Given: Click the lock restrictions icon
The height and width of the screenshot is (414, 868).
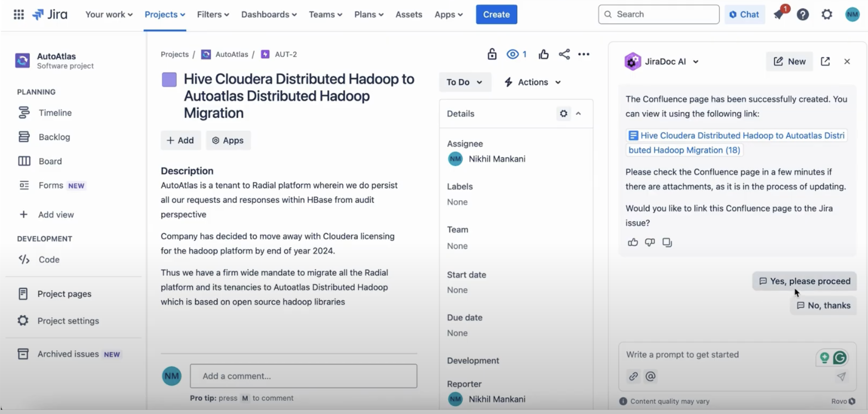Looking at the screenshot, I should (492, 54).
